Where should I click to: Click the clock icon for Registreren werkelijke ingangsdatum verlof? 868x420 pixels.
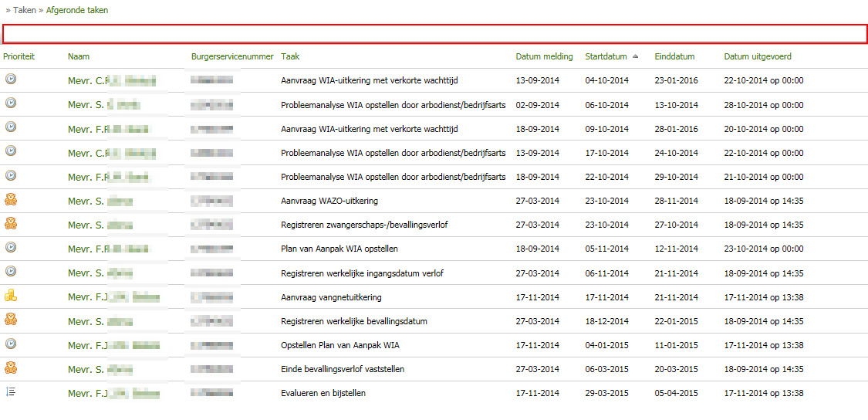[x=11, y=272]
